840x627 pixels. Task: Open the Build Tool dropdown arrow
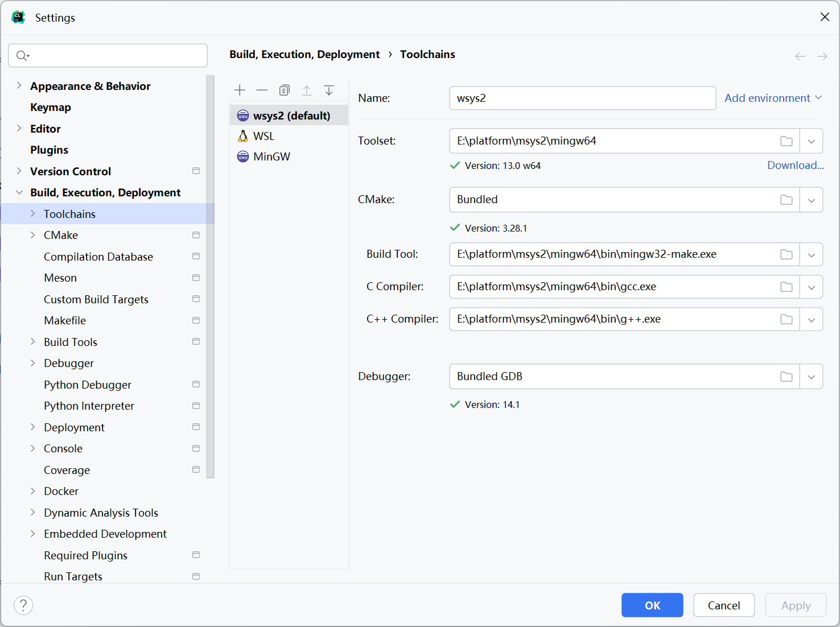pyautogui.click(x=812, y=254)
